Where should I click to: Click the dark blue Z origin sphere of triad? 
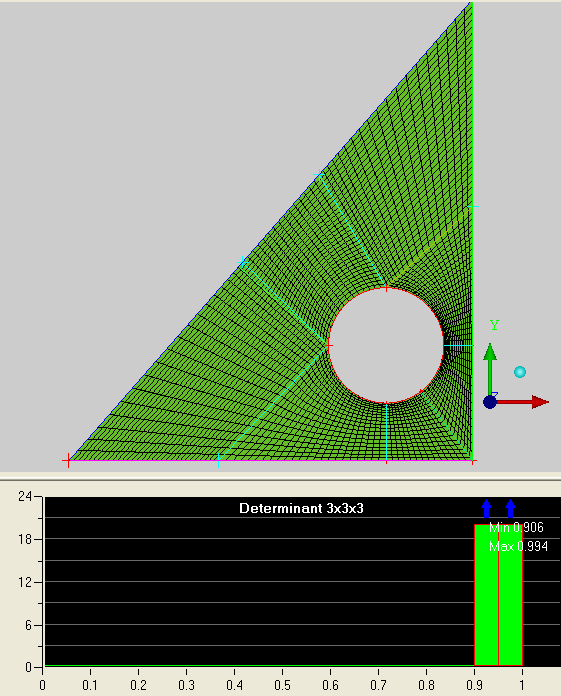[490, 402]
